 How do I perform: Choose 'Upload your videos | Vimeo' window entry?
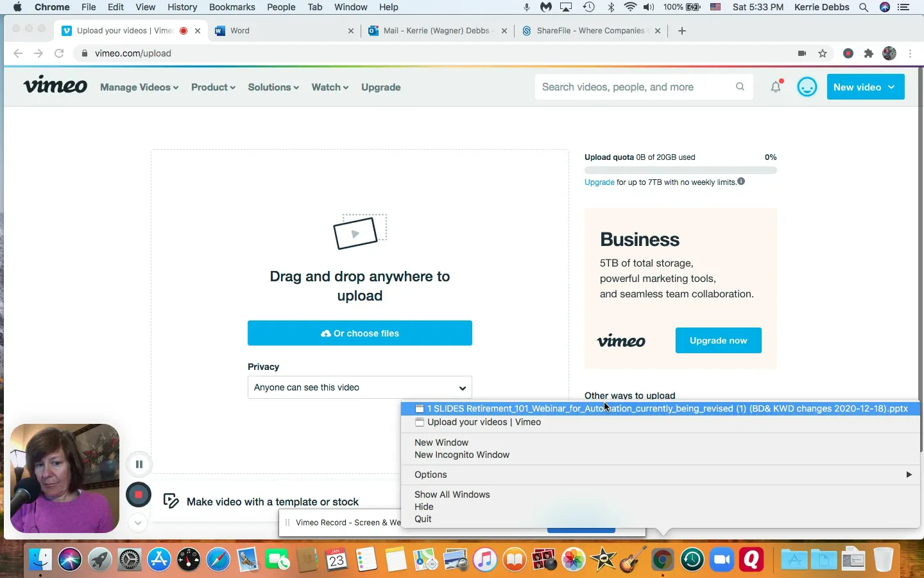[x=661, y=422]
